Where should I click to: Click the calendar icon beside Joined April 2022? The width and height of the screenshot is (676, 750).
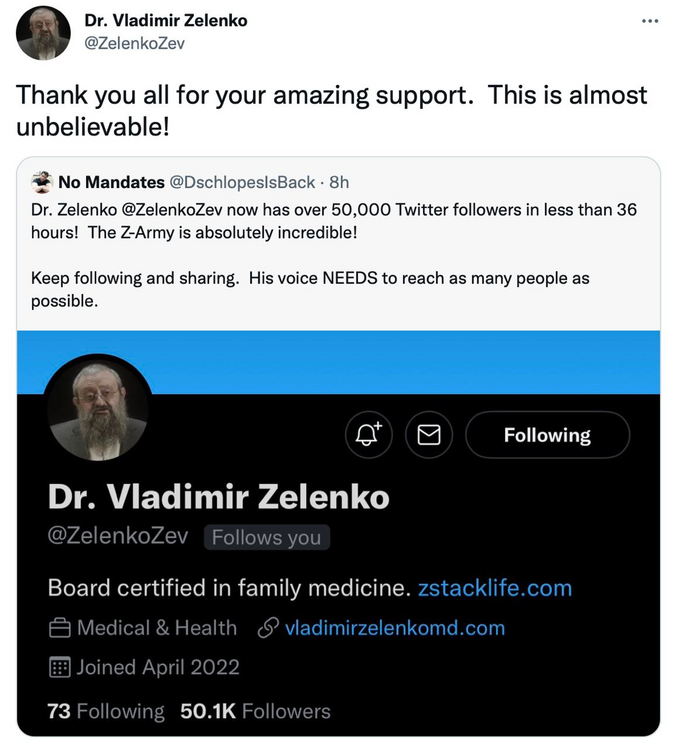(59, 667)
